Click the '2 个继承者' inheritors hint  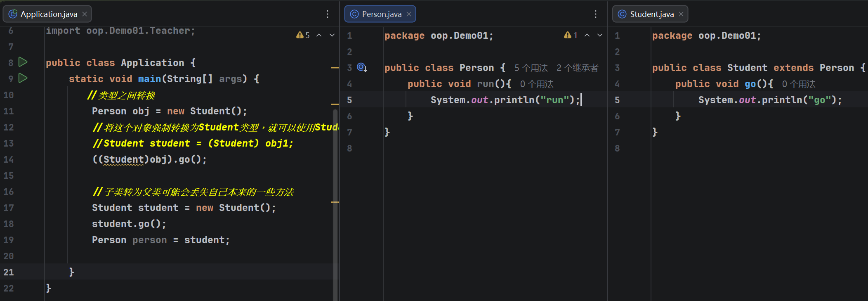tap(577, 68)
